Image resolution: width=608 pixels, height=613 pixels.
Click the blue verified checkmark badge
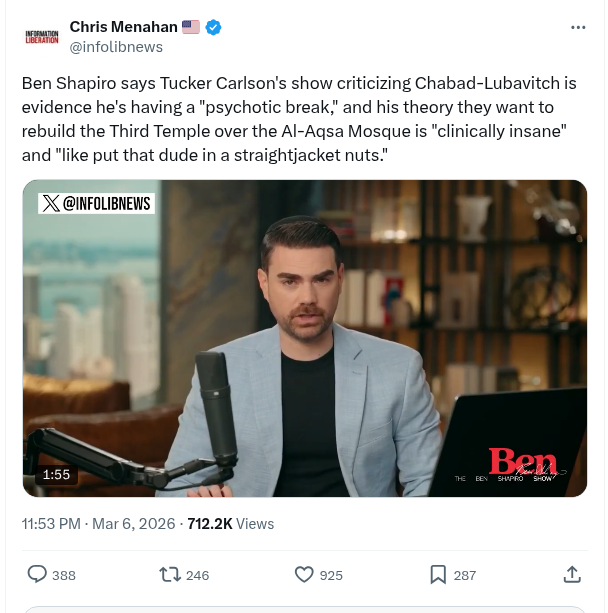pyautogui.click(x=213, y=27)
